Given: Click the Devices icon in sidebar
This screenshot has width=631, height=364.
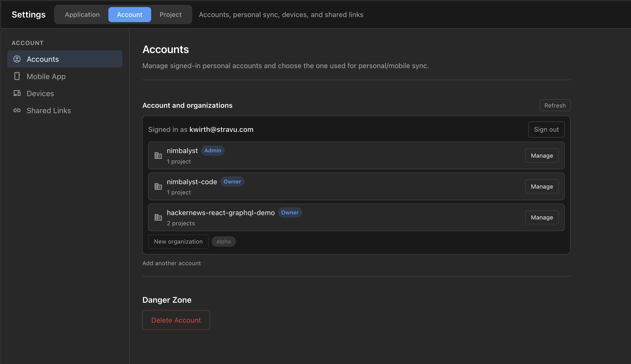Looking at the screenshot, I should pyautogui.click(x=17, y=93).
